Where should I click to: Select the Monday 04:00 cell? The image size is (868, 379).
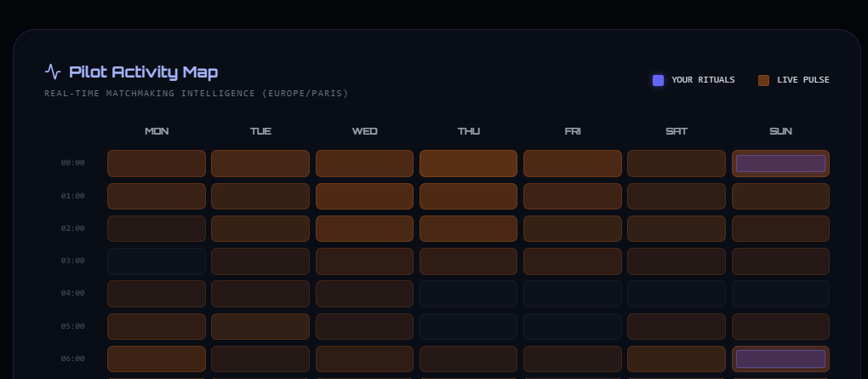[x=157, y=294]
